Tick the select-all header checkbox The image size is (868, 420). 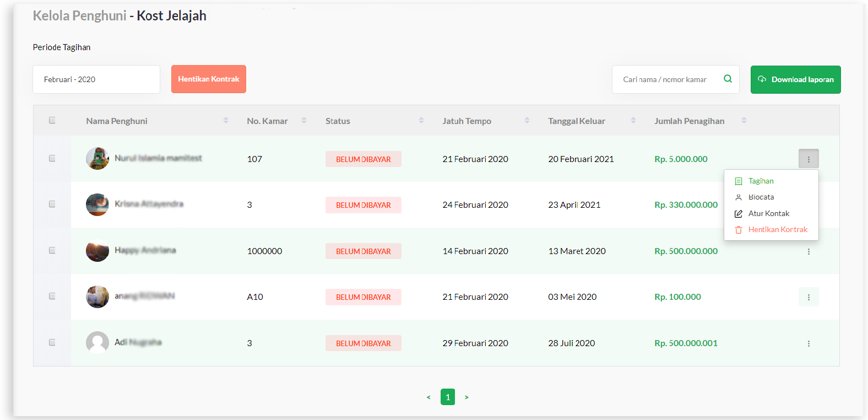(x=52, y=120)
